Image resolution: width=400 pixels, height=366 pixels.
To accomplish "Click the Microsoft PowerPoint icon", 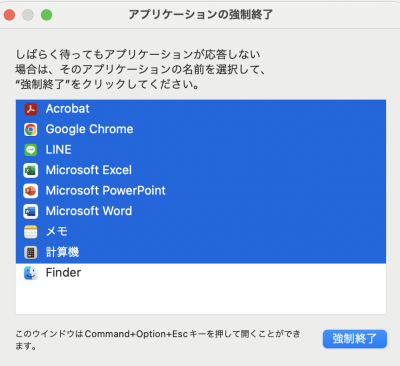I will pyautogui.click(x=31, y=191).
